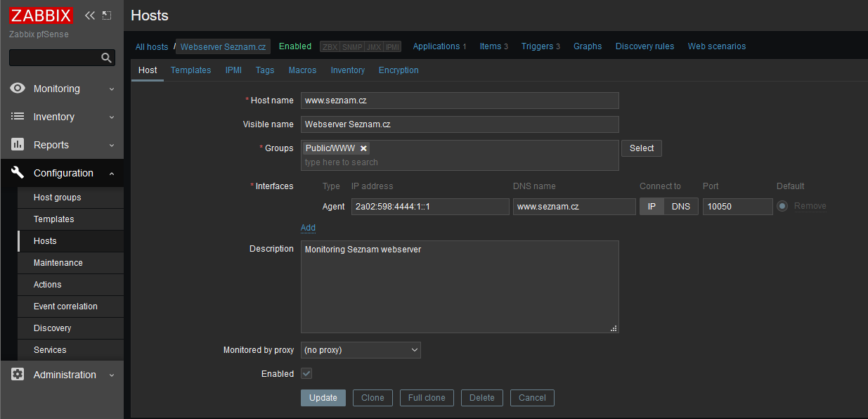Focus the IP address field

(430, 207)
